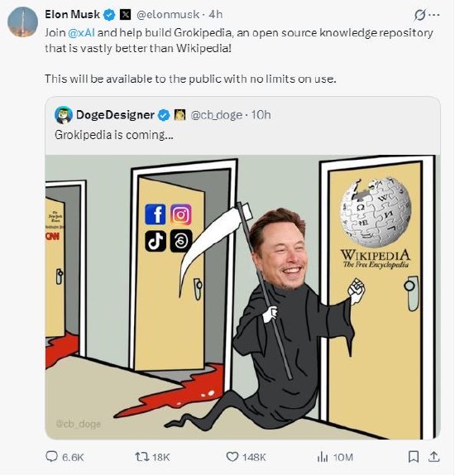The height and width of the screenshot is (476, 455).
Task: Click the @elonmusk handle
Action: 168,15
